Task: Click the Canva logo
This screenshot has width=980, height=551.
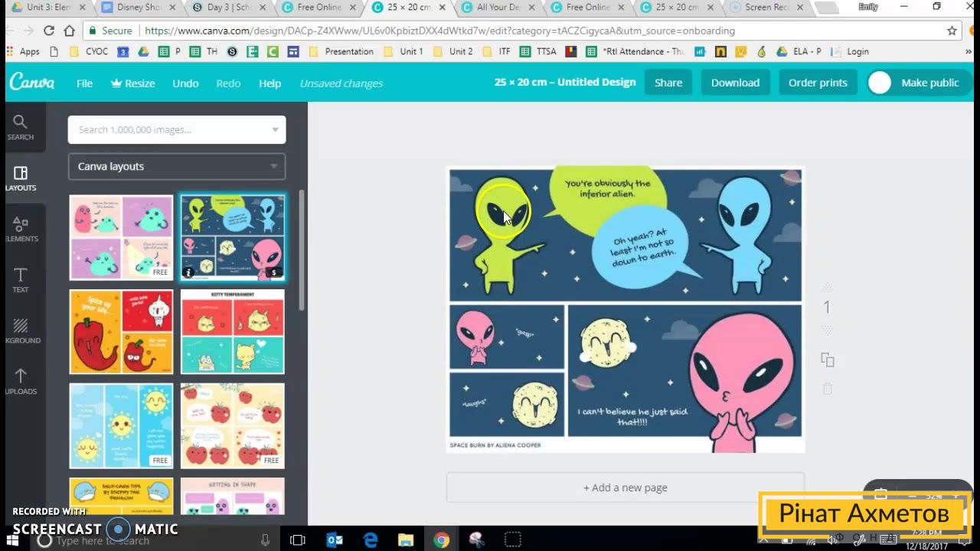Action: coord(31,83)
